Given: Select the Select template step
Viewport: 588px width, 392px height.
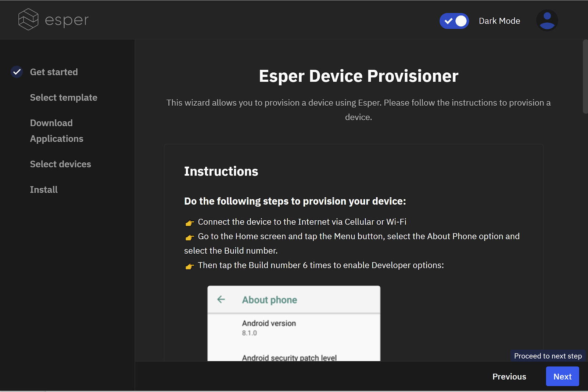Looking at the screenshot, I should click(63, 98).
